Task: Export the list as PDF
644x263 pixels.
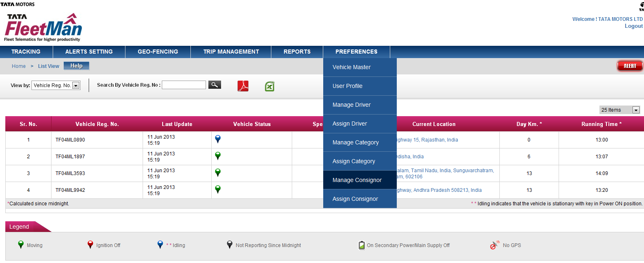Action: tap(243, 86)
